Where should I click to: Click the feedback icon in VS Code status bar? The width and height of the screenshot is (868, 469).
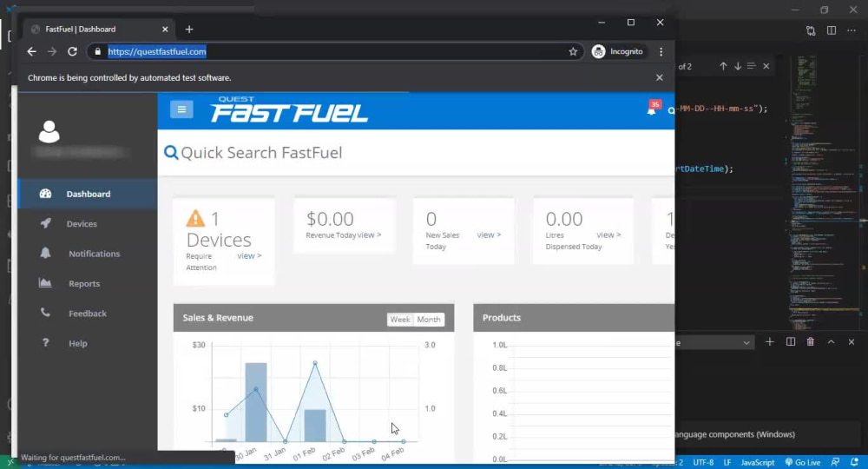[x=835, y=462]
